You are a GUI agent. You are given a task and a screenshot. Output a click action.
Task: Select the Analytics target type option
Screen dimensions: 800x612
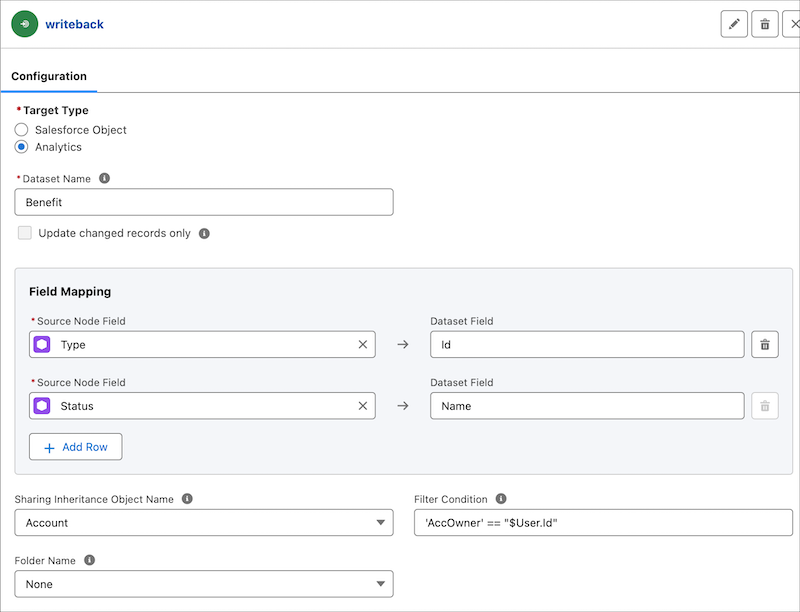22,147
